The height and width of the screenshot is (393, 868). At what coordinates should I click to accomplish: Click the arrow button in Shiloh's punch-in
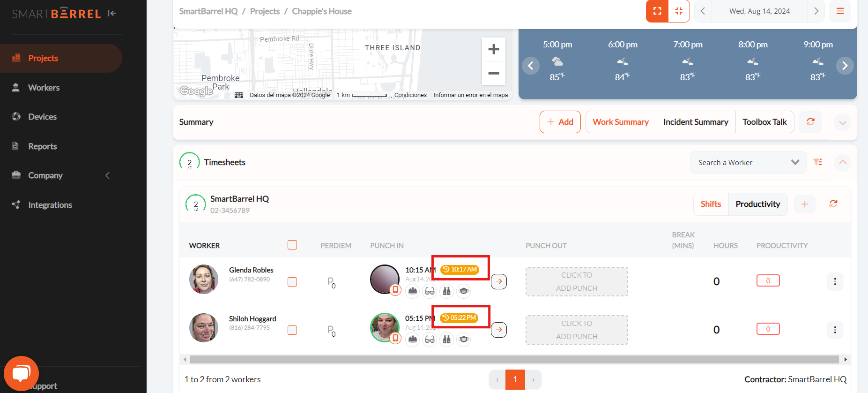click(x=499, y=330)
